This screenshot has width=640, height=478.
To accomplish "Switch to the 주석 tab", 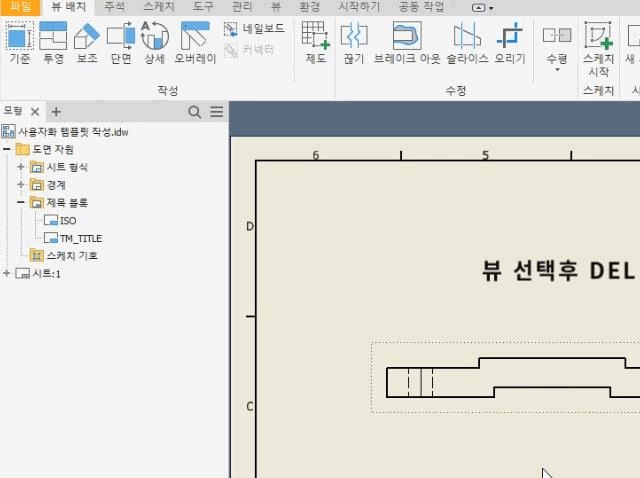I will (114, 7).
